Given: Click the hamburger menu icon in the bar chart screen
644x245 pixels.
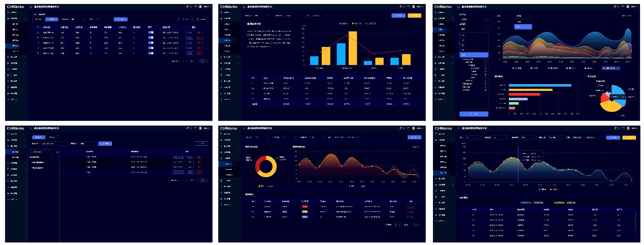Looking at the screenshot, I should tap(244, 7).
